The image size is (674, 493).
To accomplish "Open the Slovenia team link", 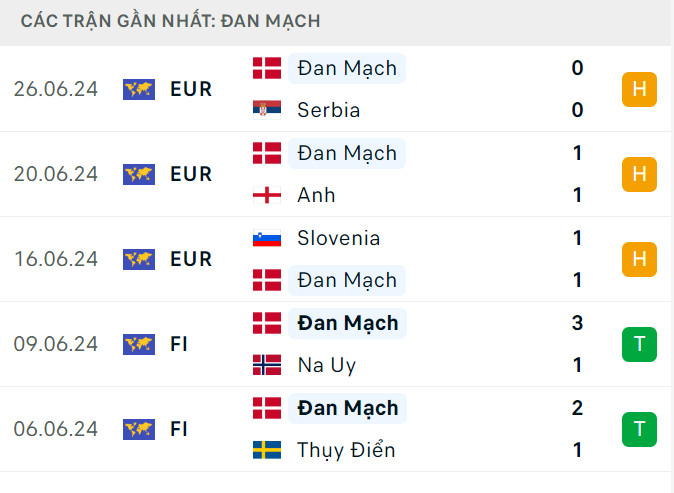I will point(338,238).
